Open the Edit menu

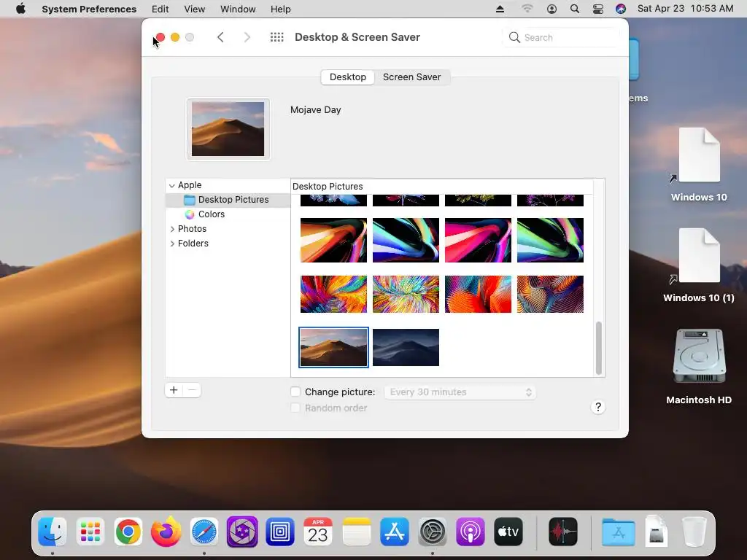tap(160, 9)
